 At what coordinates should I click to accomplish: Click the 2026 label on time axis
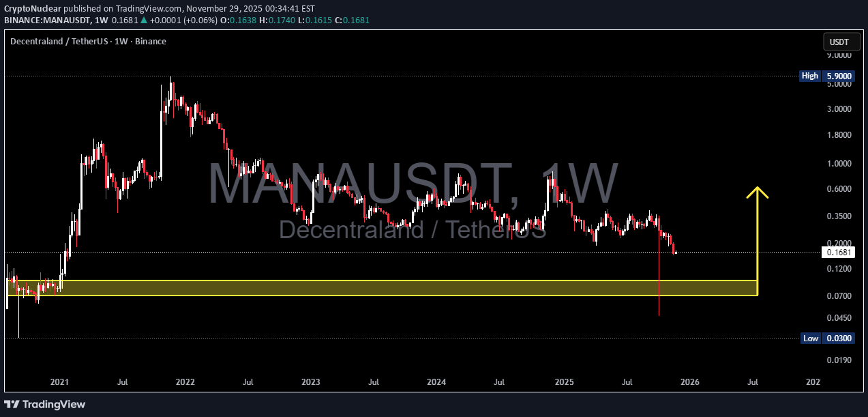pos(689,383)
